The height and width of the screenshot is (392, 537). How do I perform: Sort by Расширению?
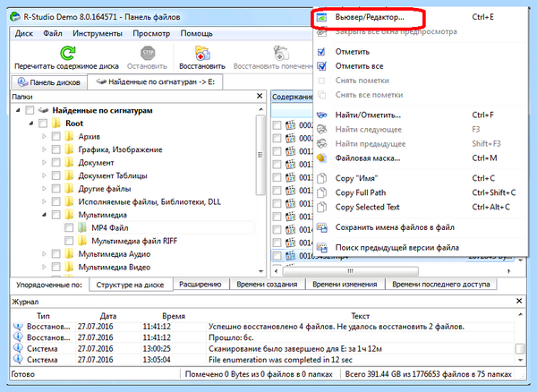[x=200, y=285]
